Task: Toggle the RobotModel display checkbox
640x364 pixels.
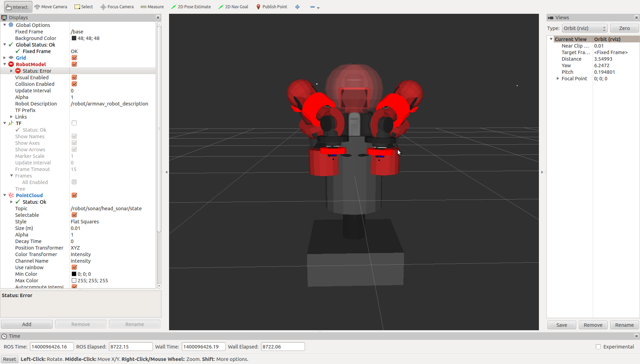Action: (x=74, y=64)
